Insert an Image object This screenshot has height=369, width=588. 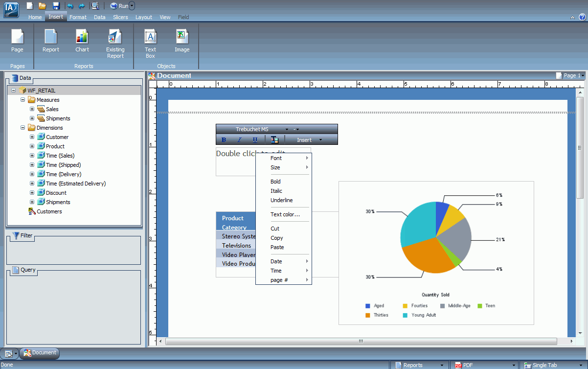[182, 41]
